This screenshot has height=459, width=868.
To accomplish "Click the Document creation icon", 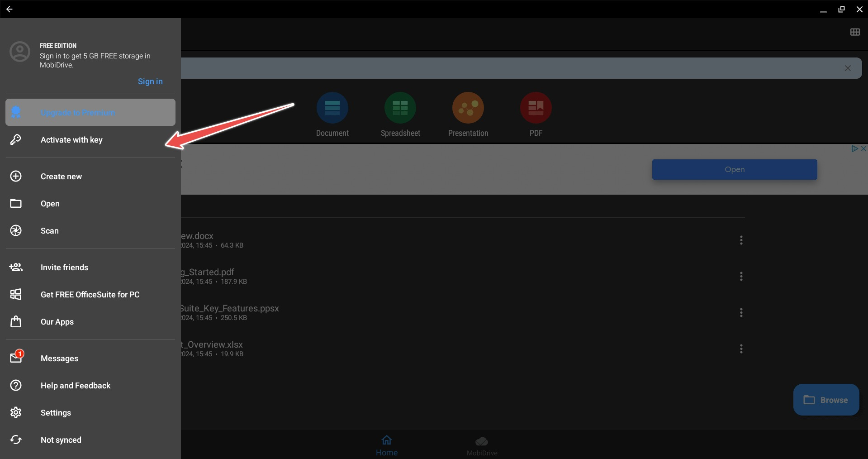I will (332, 108).
